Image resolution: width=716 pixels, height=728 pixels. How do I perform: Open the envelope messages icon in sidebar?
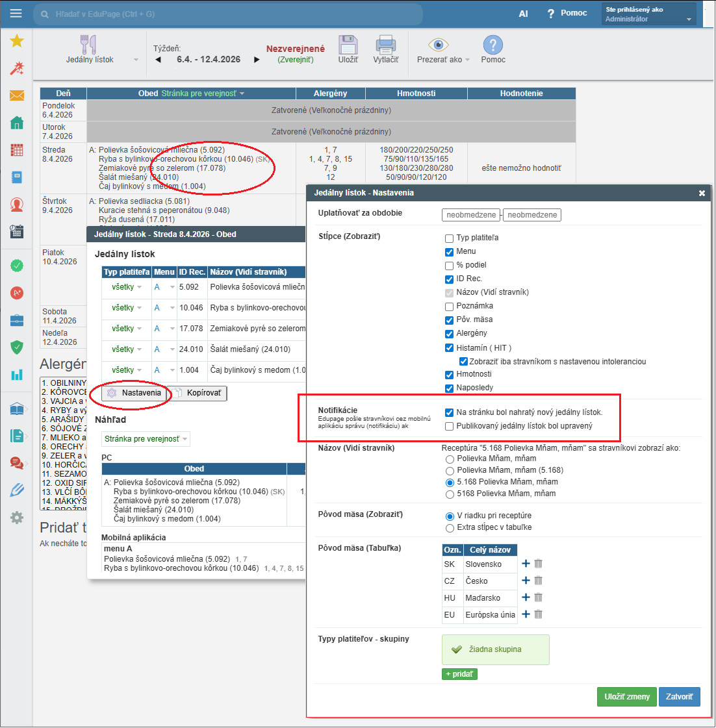click(17, 96)
